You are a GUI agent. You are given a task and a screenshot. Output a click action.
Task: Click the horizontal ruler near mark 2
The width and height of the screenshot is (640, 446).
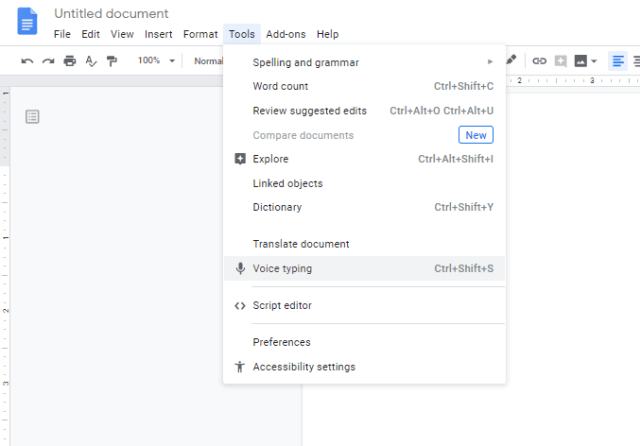[519, 80]
